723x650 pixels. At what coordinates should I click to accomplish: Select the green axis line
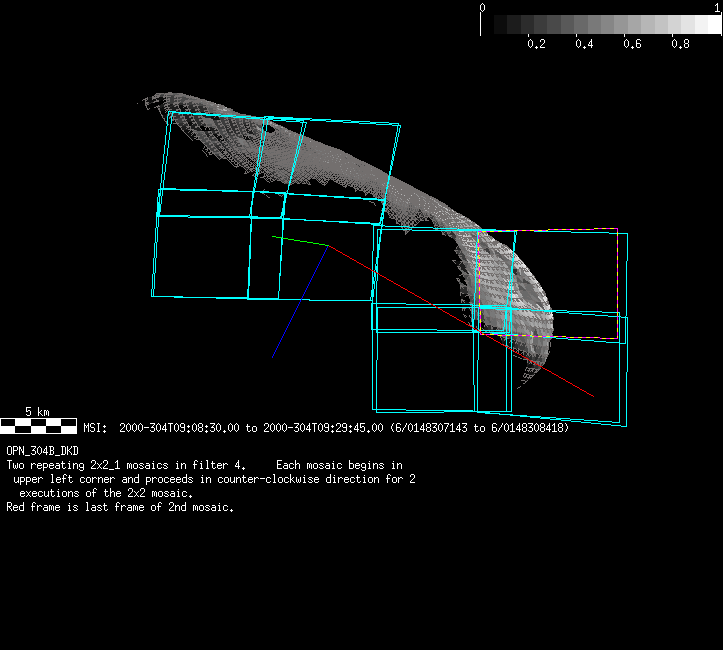point(300,240)
